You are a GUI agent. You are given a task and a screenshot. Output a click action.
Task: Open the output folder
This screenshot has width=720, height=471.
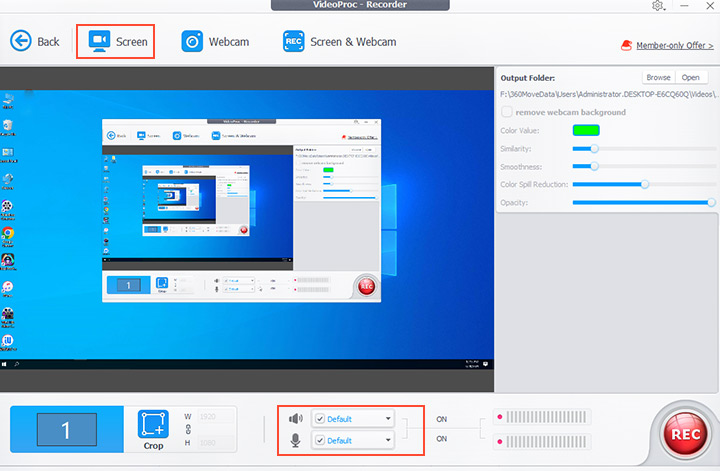691,78
